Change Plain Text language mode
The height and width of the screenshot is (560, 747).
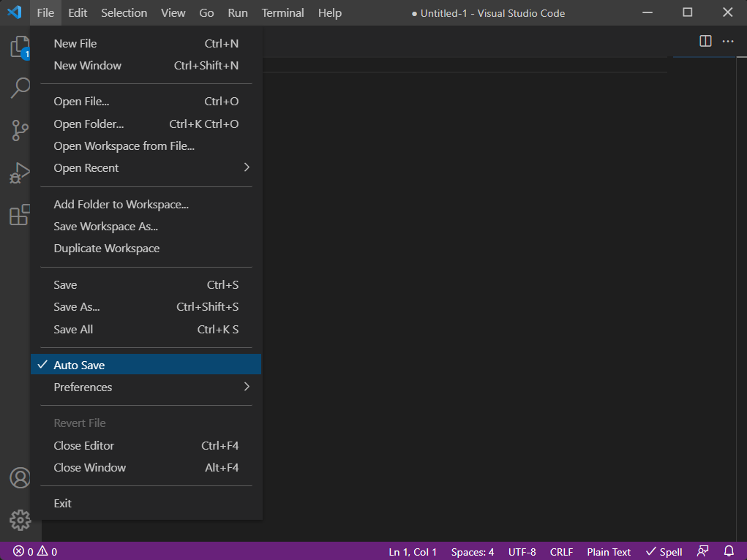609,551
